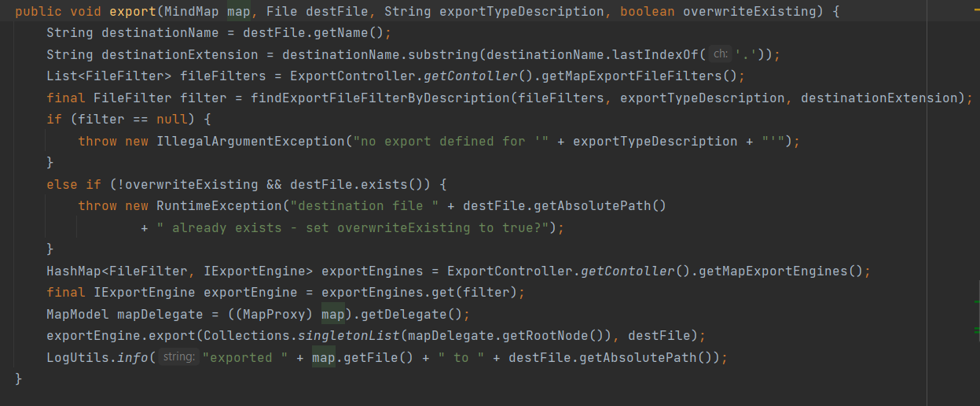Viewport: 980px width, 406px height.
Task: Click the 'LogUtils' class name
Action: [78, 357]
